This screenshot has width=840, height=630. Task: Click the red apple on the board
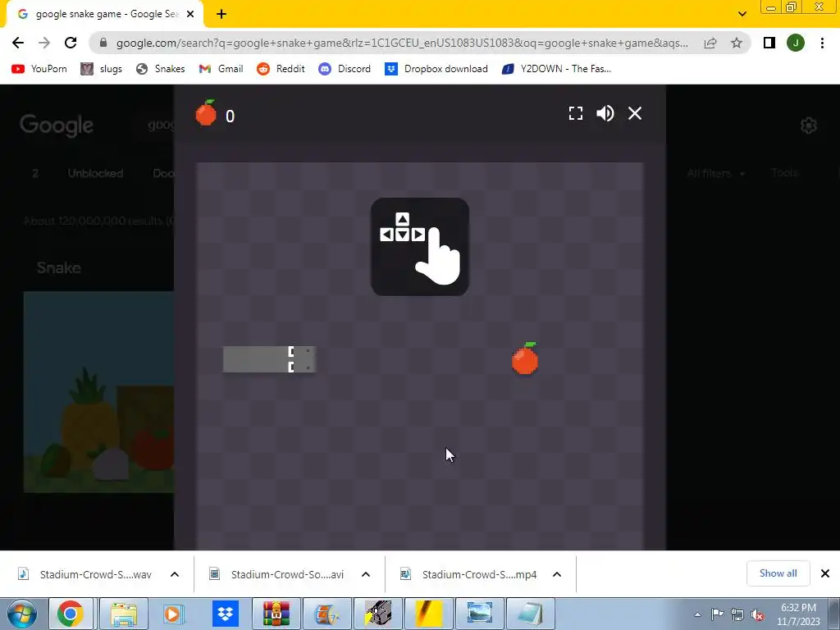pyautogui.click(x=524, y=358)
